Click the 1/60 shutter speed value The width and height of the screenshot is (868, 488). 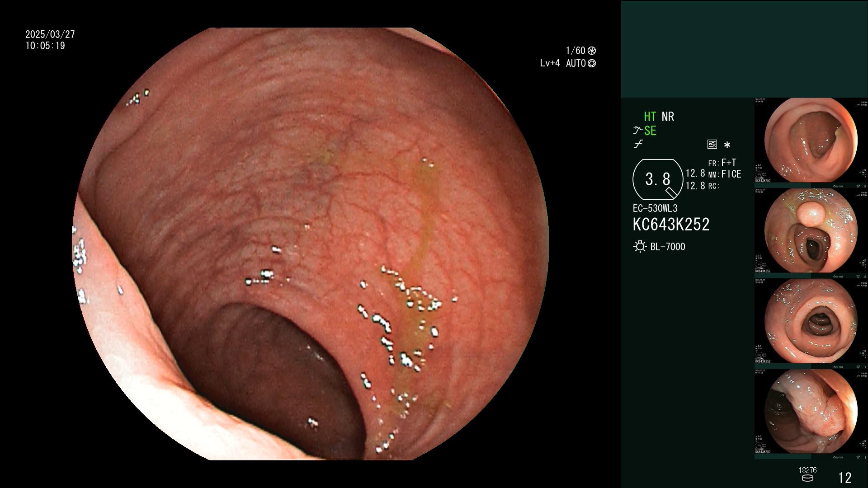click(576, 51)
